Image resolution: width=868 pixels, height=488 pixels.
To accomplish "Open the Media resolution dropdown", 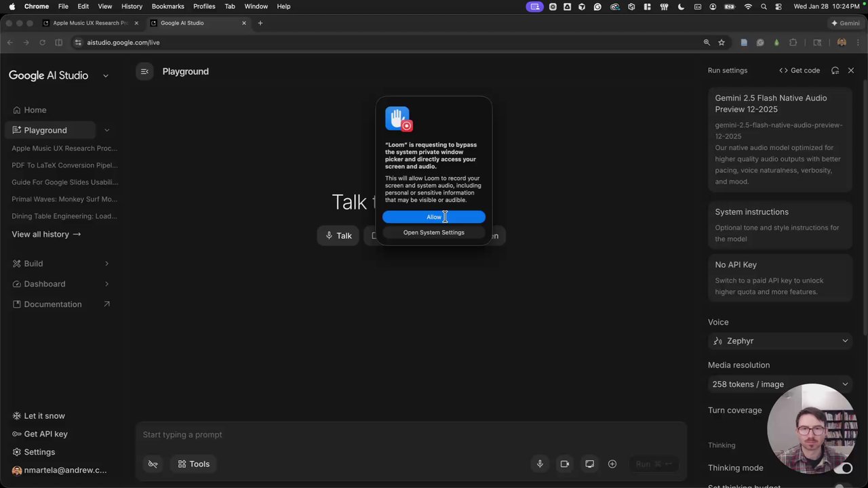I will (780, 384).
